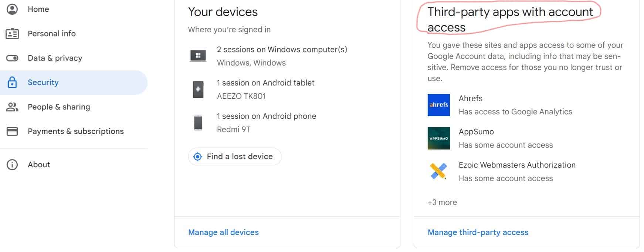Click the Find a lost device button
644x252 pixels.
235,157
